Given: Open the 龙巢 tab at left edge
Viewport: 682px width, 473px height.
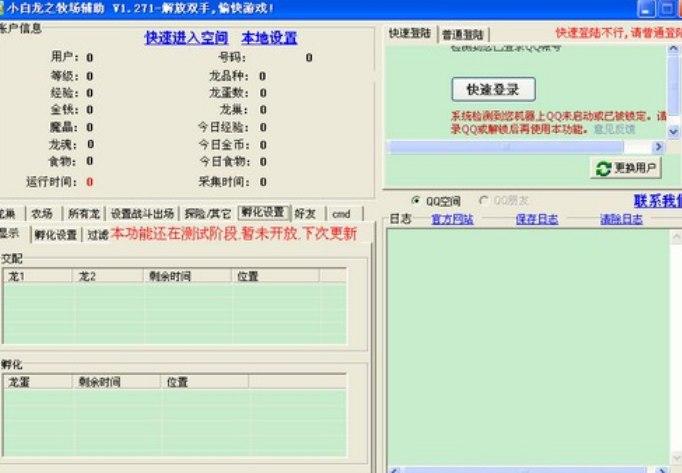Looking at the screenshot, I should point(9,214).
